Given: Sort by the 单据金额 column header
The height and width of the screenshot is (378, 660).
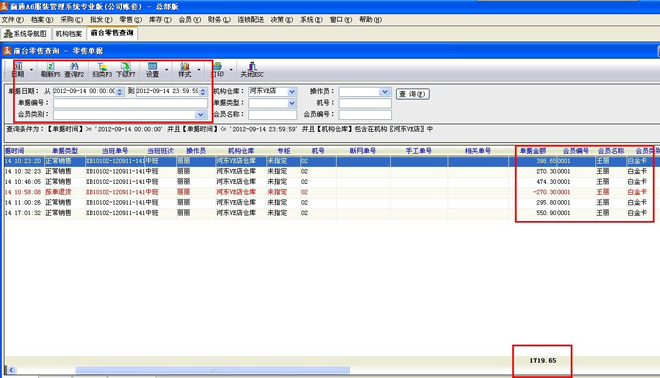Looking at the screenshot, I should click(x=532, y=151).
